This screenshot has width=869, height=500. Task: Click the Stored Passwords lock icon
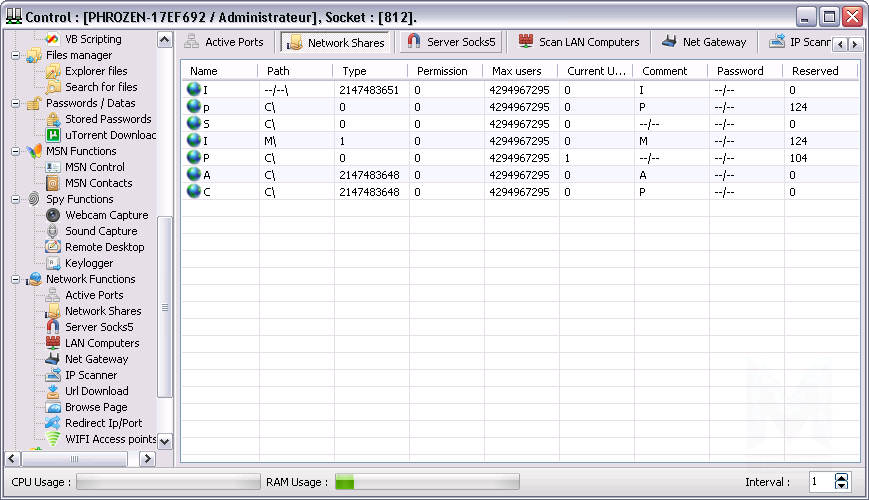pyautogui.click(x=53, y=119)
